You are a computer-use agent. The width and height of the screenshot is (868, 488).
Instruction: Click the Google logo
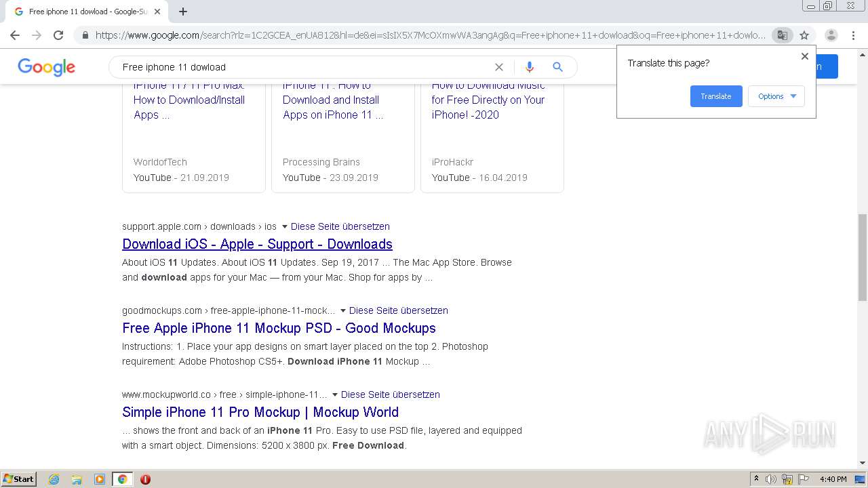46,67
